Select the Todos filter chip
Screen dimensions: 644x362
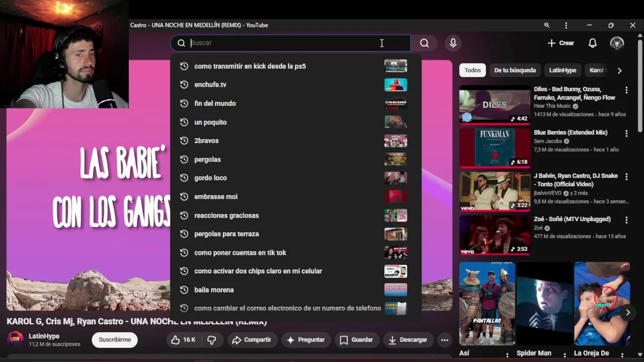pyautogui.click(x=472, y=70)
